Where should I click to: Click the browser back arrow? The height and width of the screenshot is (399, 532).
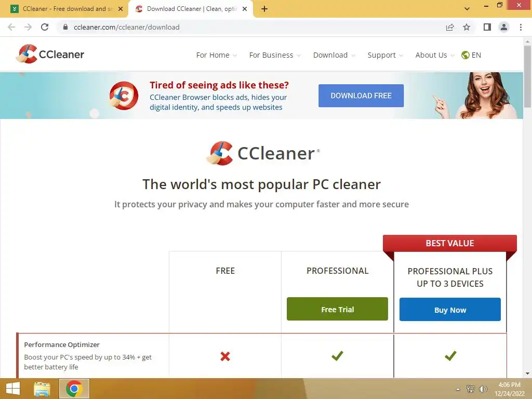click(x=11, y=27)
